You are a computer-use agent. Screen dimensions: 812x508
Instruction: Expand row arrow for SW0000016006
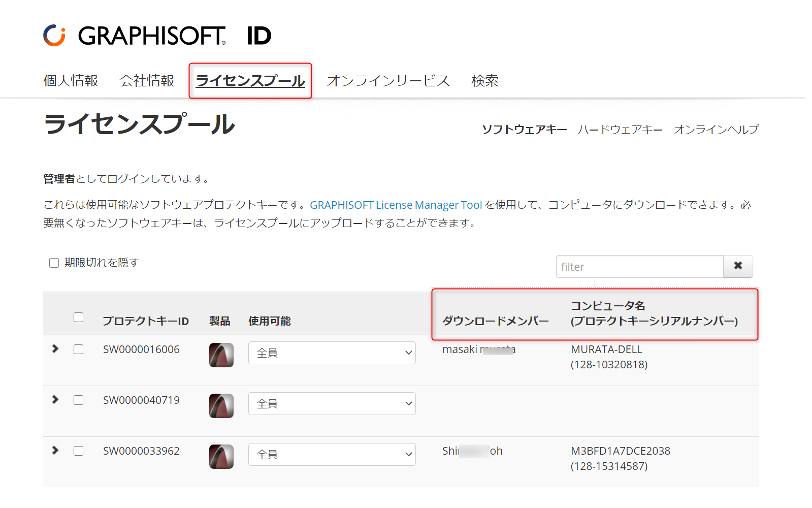[x=55, y=348]
